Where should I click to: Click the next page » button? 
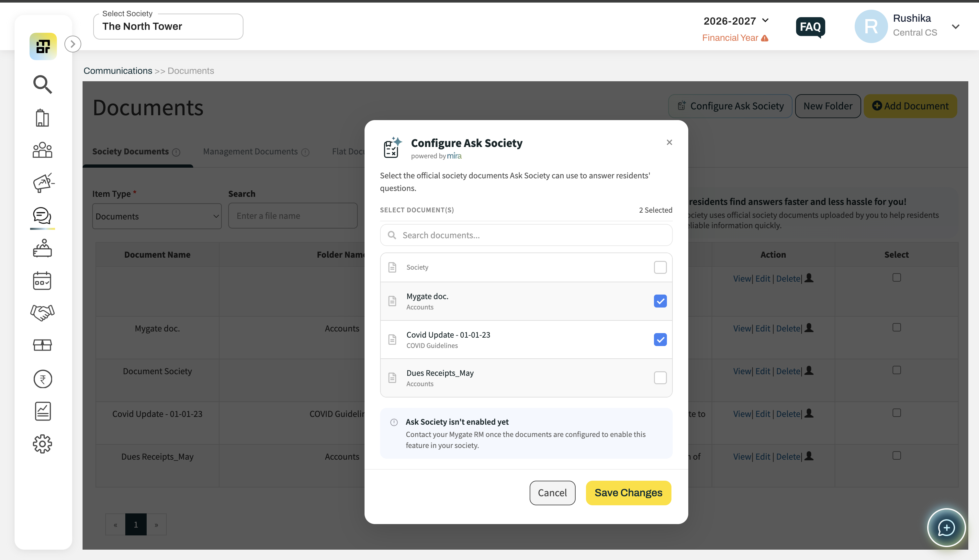click(157, 524)
